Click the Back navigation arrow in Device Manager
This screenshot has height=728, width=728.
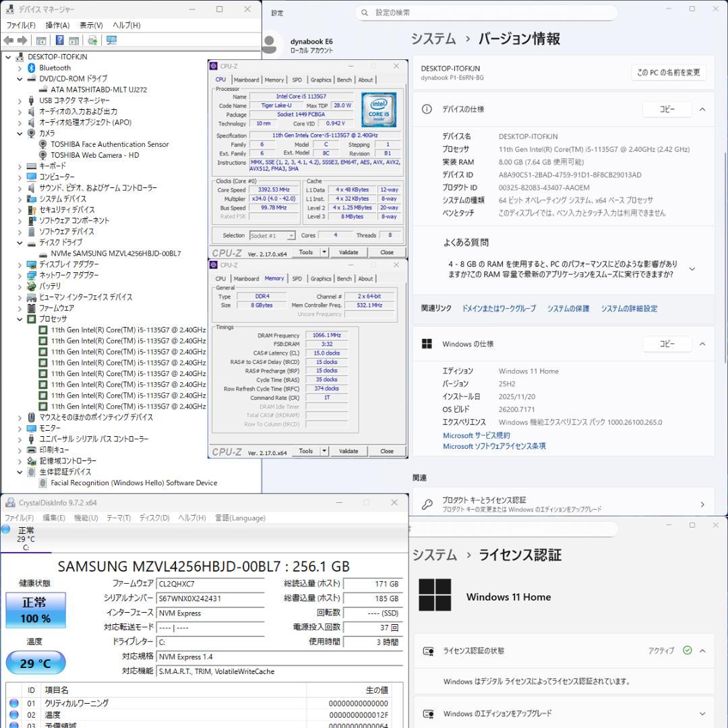pos(8,40)
